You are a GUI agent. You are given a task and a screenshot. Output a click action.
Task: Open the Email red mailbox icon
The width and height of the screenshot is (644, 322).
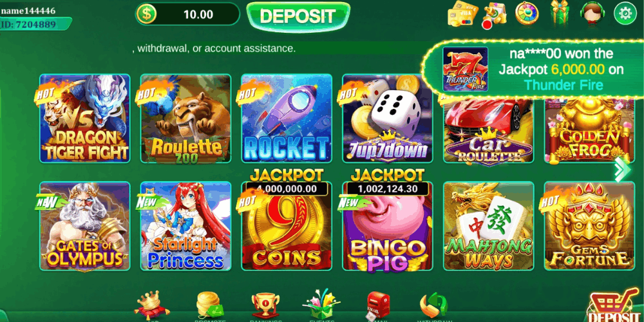coord(377,305)
